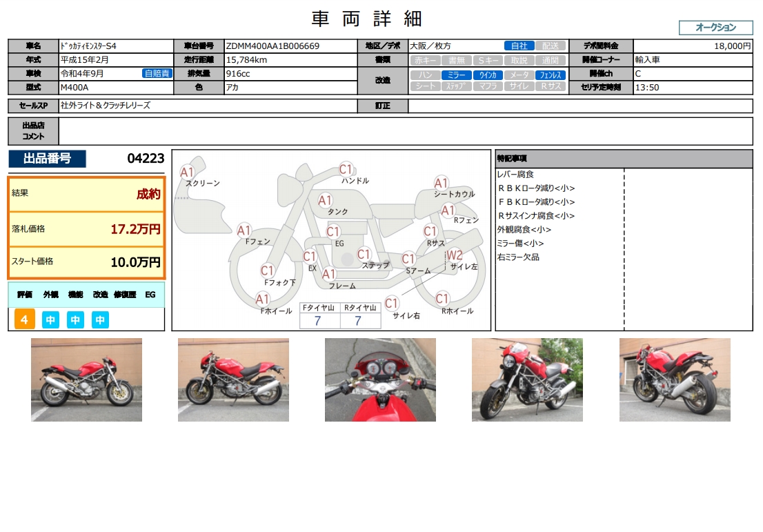This screenshot has height=532, width=763.
Task: Click the sales point 社外ライト&クラッチレリーズ
Action: coord(105,105)
